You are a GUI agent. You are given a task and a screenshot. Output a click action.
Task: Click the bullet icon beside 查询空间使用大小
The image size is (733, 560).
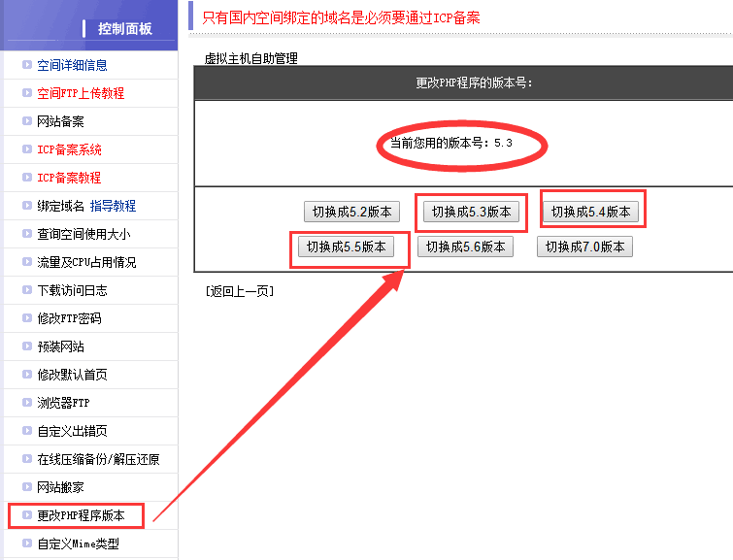coord(27,233)
